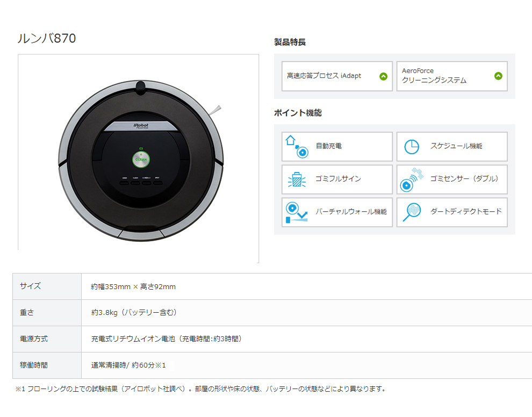
Task: Open the 高速応答プロセス iAdapt feature text
Action: [x=324, y=76]
